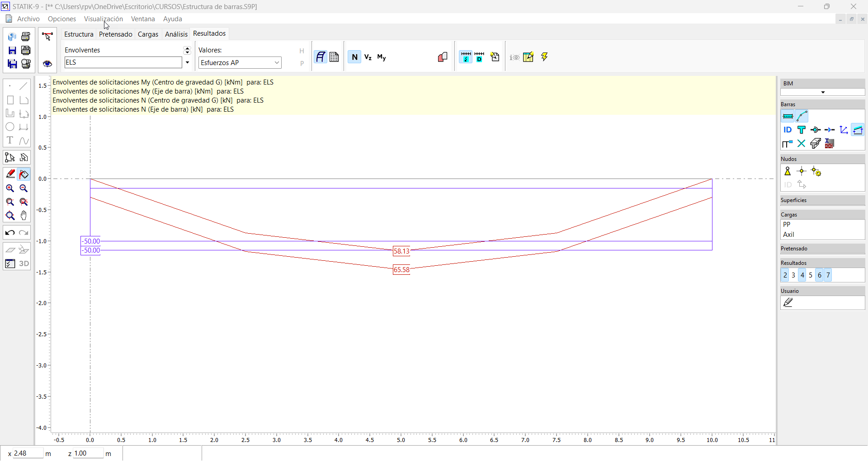
Task: Click the undo arrow icon
Action: [x=10, y=233]
